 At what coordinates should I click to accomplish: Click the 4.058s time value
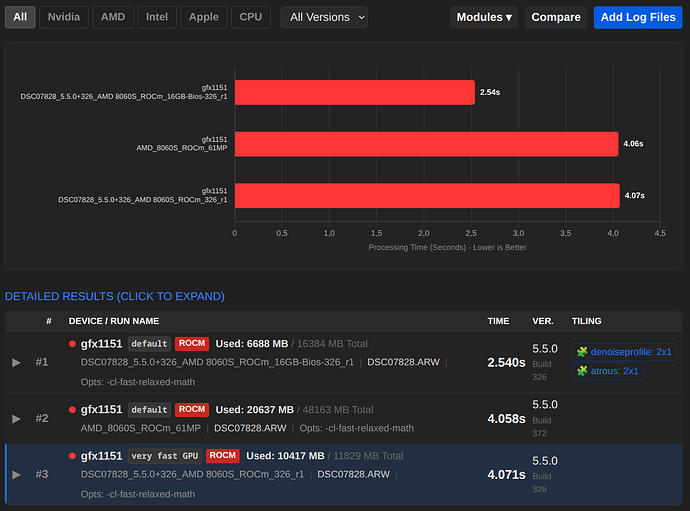[x=506, y=419]
